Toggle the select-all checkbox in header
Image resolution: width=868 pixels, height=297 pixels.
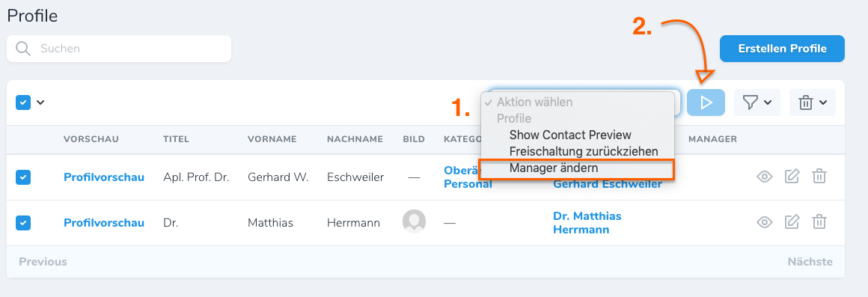22,102
